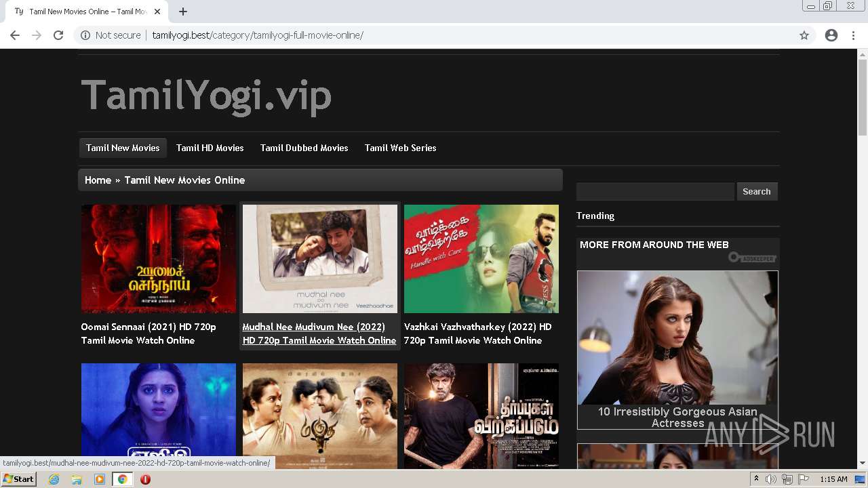Open the blue-toned woman movie poster
Image resolution: width=868 pixels, height=488 pixels.
[159, 415]
